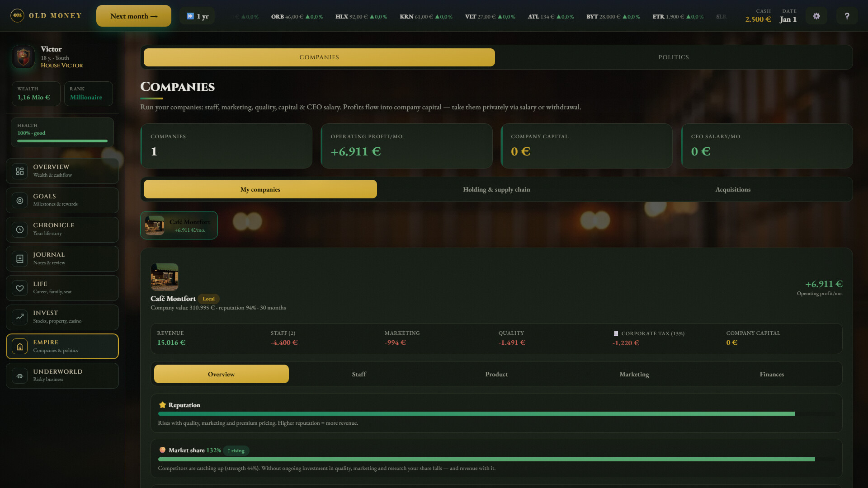Click the Market share progress bar
The image size is (868, 488).
coord(496,459)
